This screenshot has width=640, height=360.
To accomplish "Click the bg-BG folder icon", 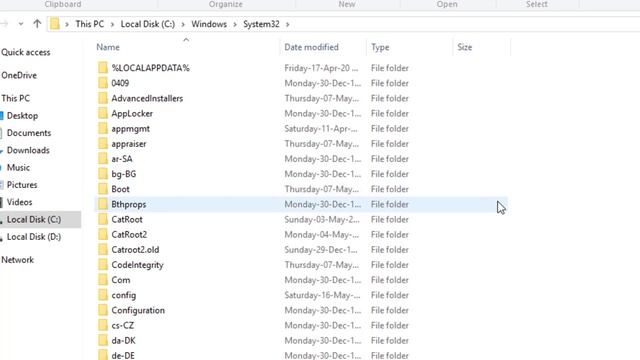I will (x=103, y=173).
